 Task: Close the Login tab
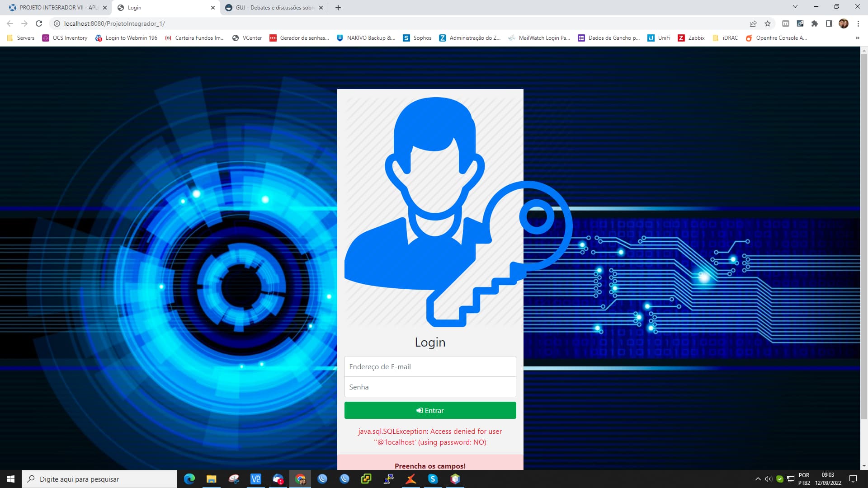[x=213, y=8]
